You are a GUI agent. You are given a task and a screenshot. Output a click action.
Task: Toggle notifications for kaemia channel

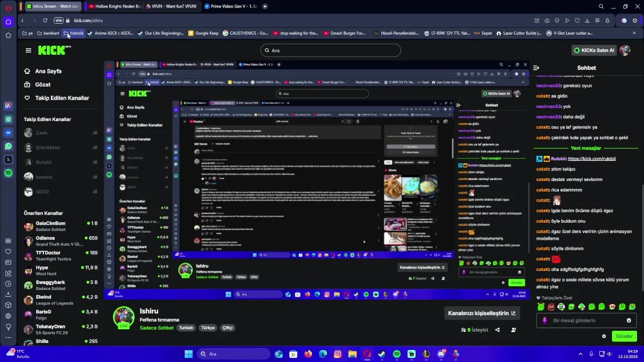(x=95, y=177)
